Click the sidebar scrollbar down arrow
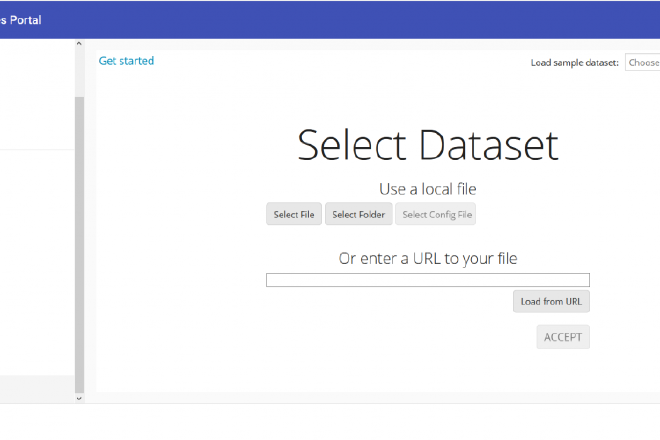660x440 pixels. [79, 397]
